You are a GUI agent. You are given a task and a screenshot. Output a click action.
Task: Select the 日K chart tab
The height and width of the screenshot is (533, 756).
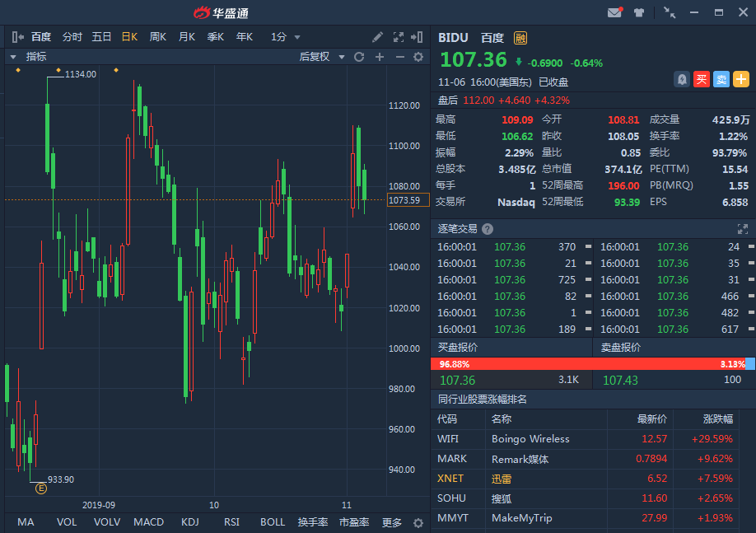point(129,37)
